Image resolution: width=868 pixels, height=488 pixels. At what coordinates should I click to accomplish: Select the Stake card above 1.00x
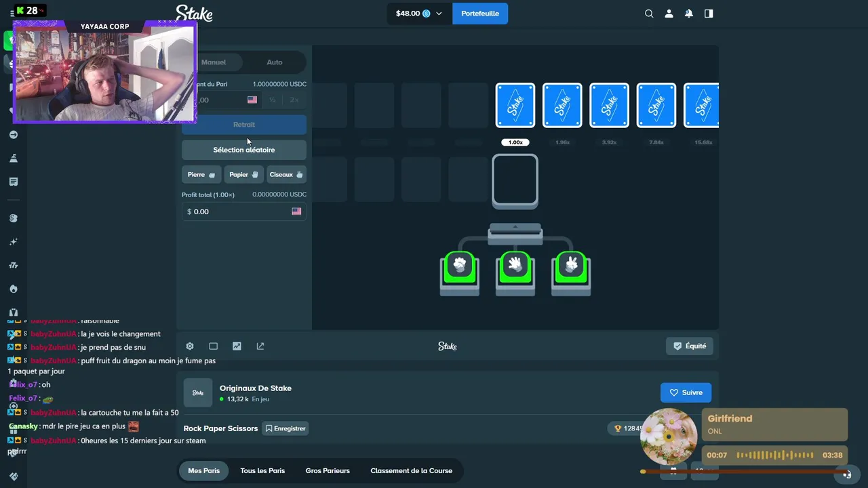(x=515, y=105)
